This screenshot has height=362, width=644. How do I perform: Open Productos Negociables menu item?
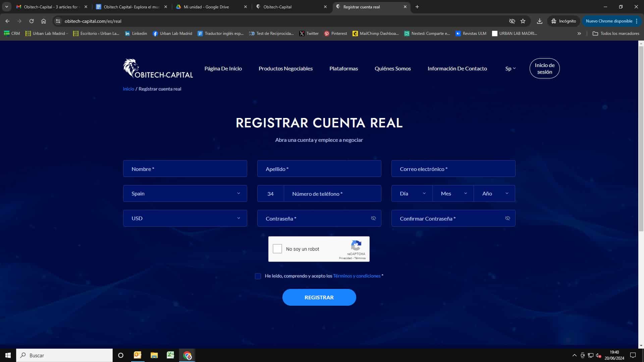pos(285,68)
